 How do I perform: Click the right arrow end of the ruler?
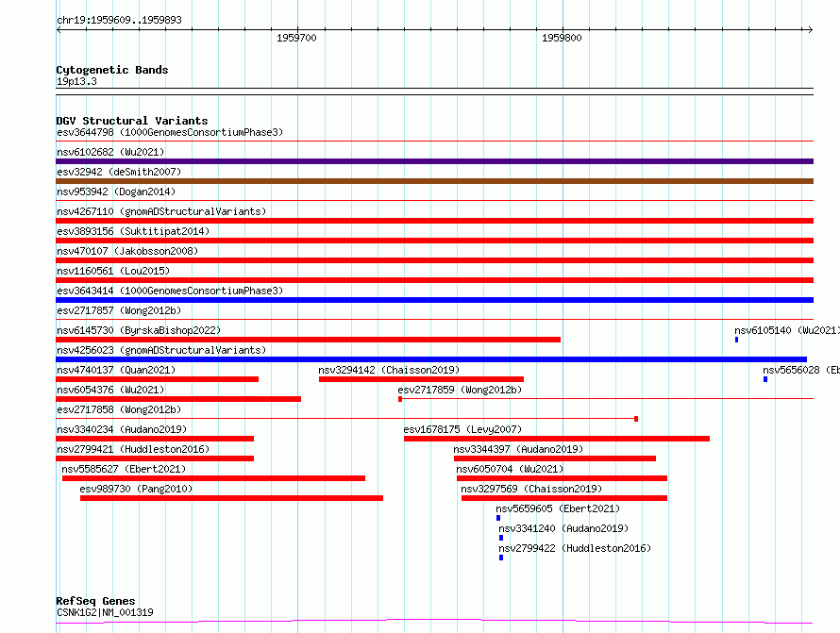pos(810,29)
